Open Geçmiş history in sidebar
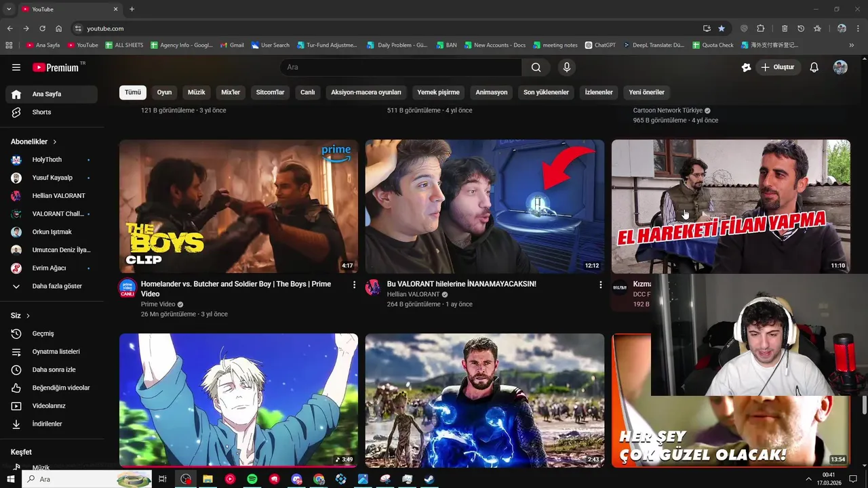 (52, 333)
